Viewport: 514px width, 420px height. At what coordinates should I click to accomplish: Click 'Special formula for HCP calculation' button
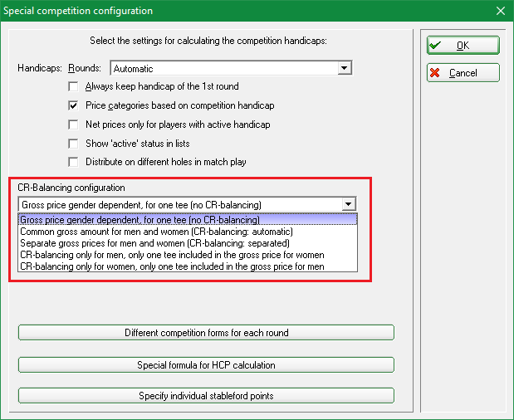click(x=206, y=364)
